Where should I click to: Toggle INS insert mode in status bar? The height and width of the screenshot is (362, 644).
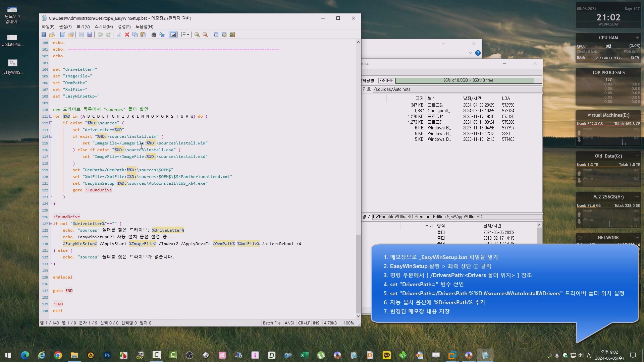(316, 323)
